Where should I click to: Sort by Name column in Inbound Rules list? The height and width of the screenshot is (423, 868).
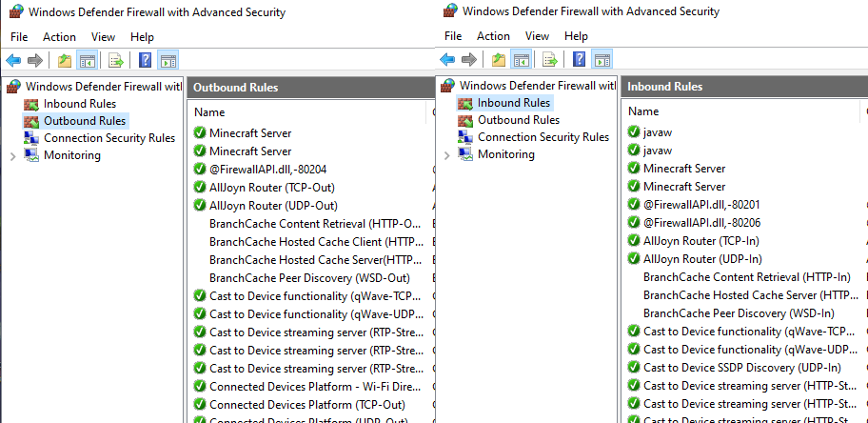click(x=643, y=111)
